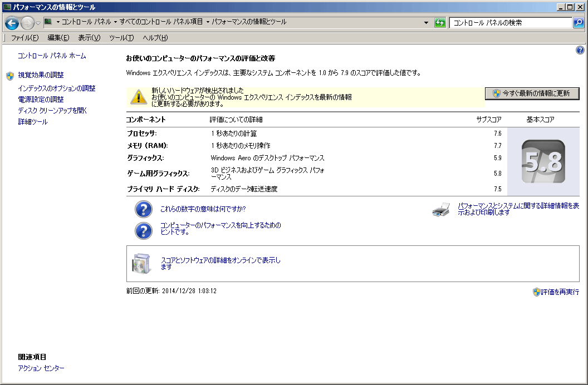Click the processor subscore 7.6
Viewport: 588px width, 385px height.
click(498, 134)
